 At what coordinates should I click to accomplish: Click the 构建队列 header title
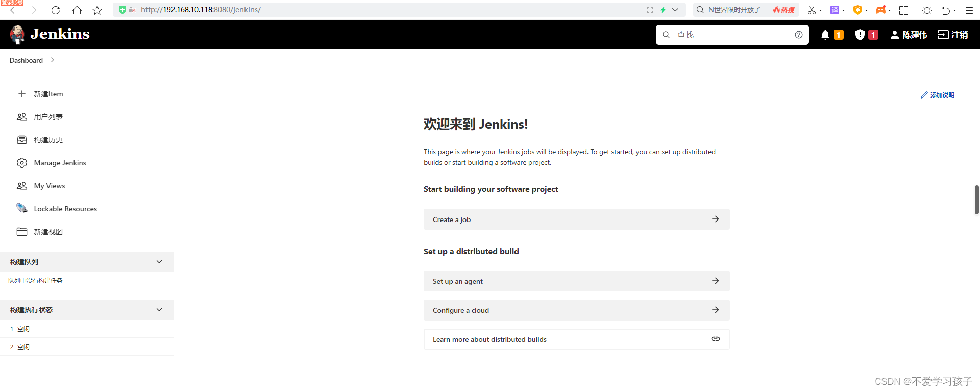(24, 262)
